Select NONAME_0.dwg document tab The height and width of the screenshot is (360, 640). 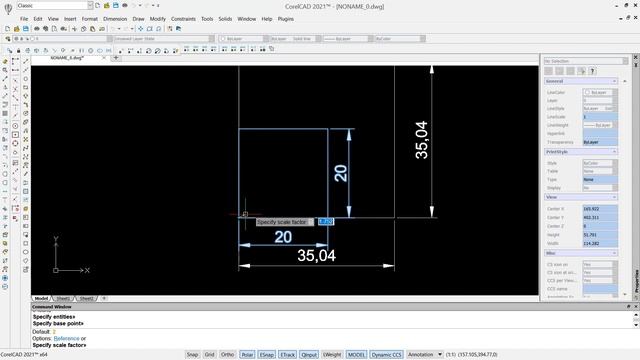tap(67, 58)
